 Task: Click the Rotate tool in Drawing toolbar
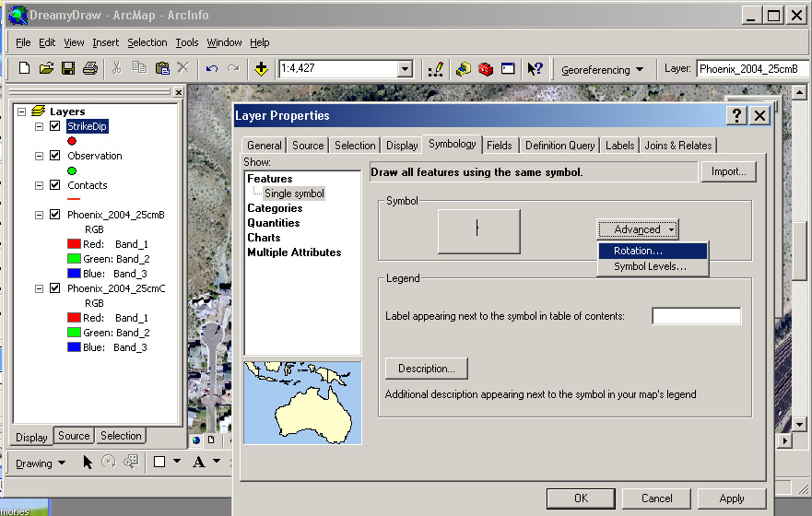coord(109,462)
